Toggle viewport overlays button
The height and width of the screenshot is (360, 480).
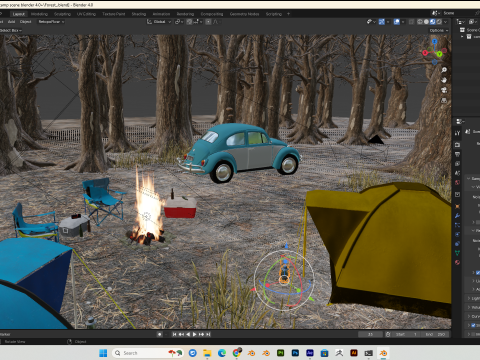pos(397,22)
